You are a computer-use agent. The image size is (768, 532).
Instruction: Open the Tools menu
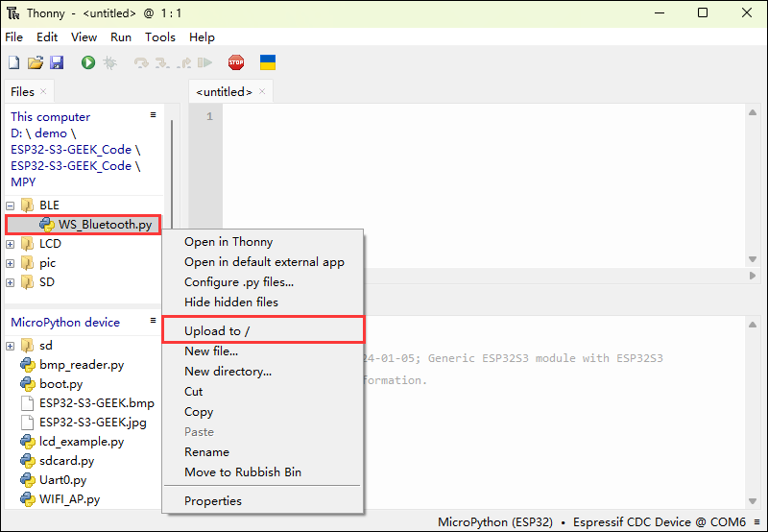(x=160, y=36)
